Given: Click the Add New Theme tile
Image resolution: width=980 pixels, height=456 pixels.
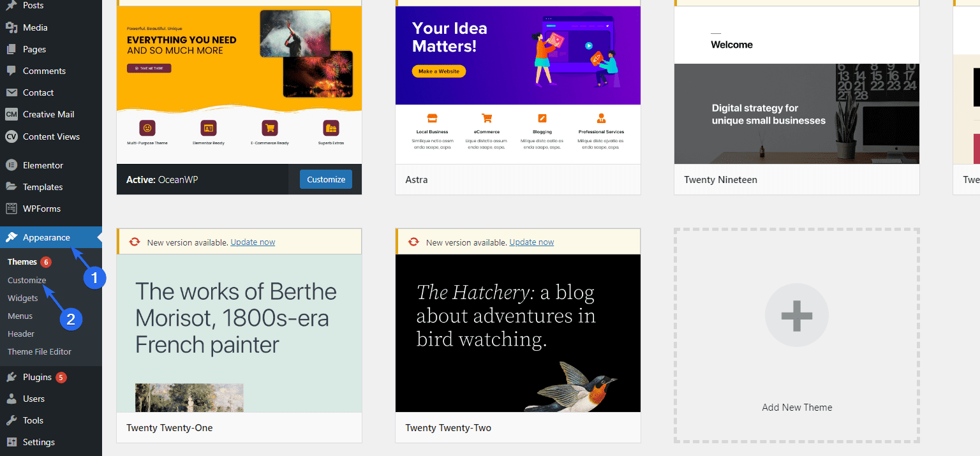Looking at the screenshot, I should [x=797, y=335].
